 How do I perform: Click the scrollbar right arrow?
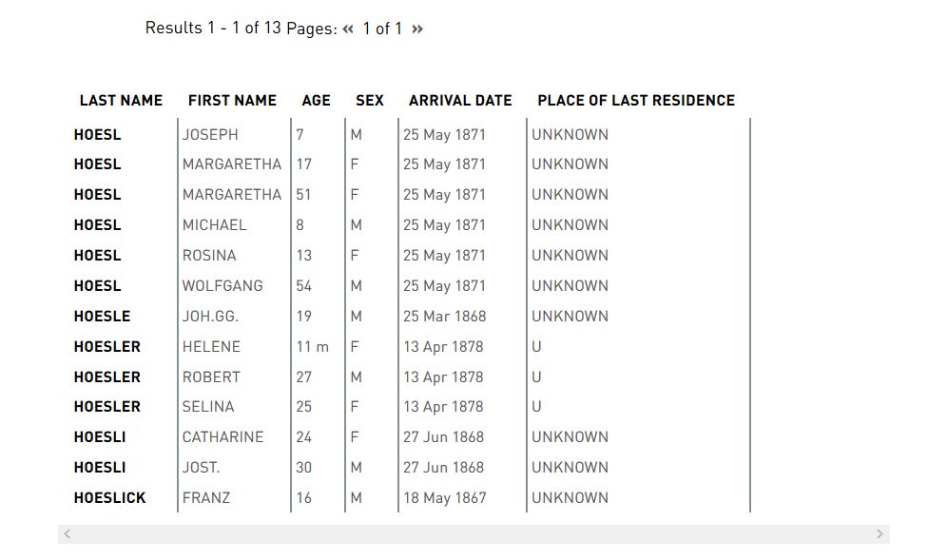pyautogui.click(x=880, y=534)
